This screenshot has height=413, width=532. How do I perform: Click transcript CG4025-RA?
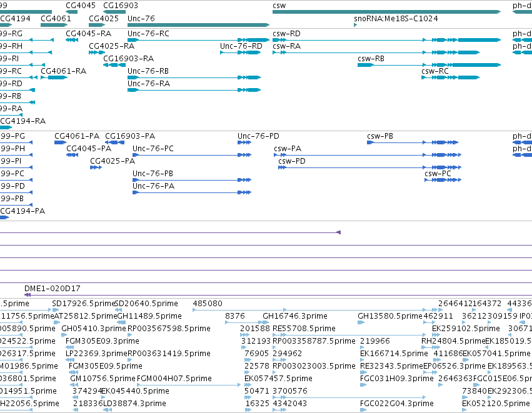click(x=97, y=52)
